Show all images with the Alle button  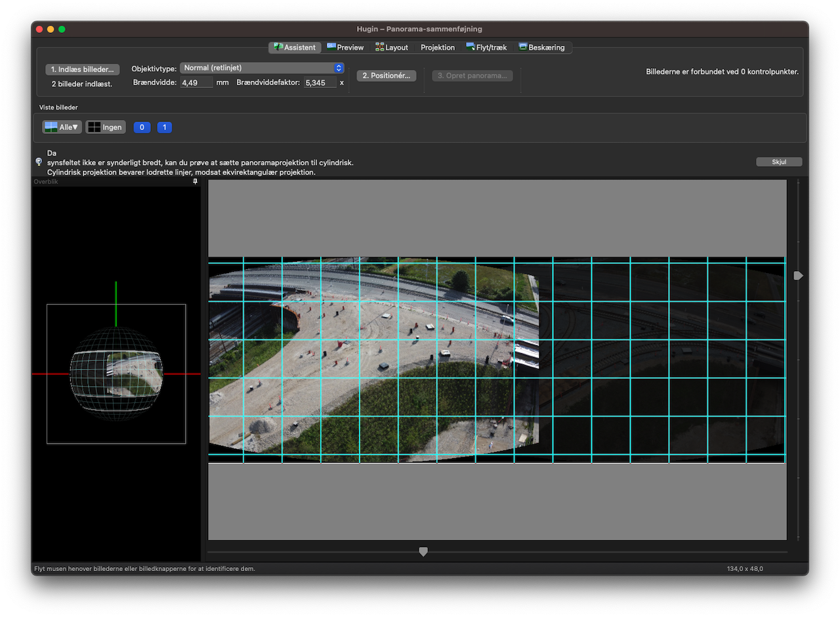click(61, 127)
